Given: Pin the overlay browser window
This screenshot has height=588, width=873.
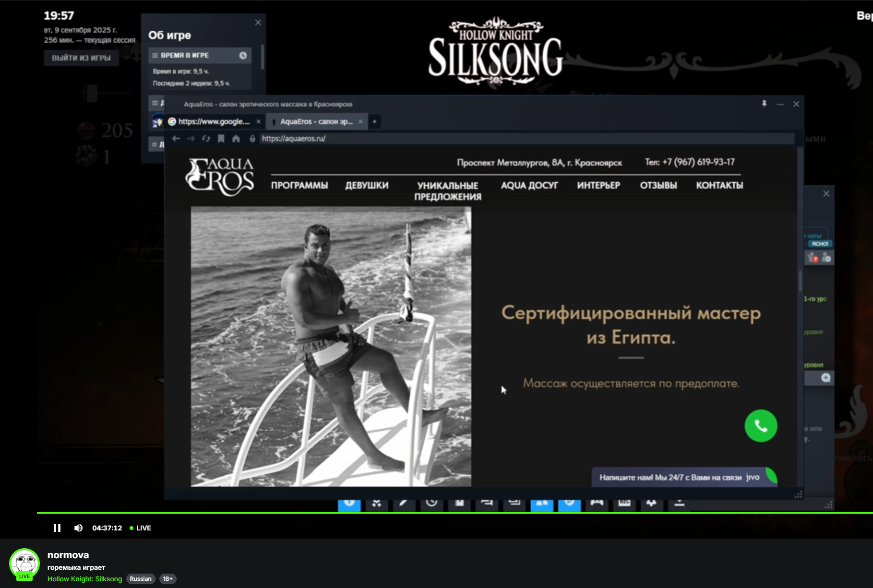Looking at the screenshot, I should click(764, 104).
